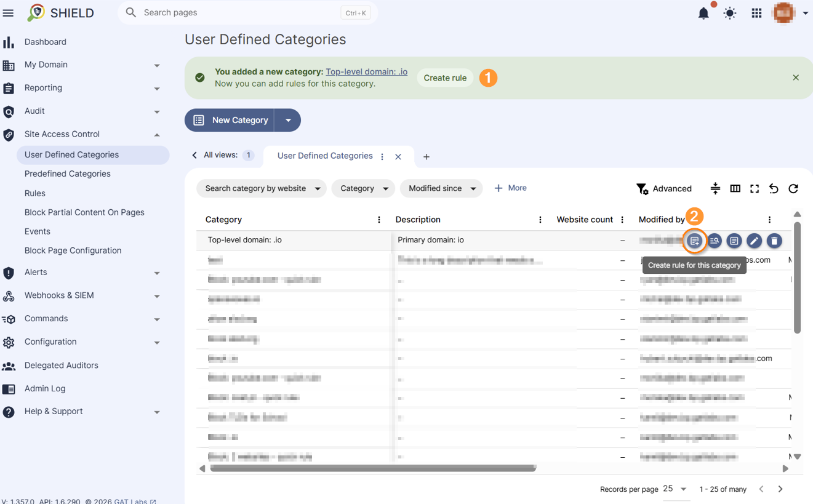813x504 pixels.
Task: Open Modified by column options menu
Action: [x=769, y=220]
